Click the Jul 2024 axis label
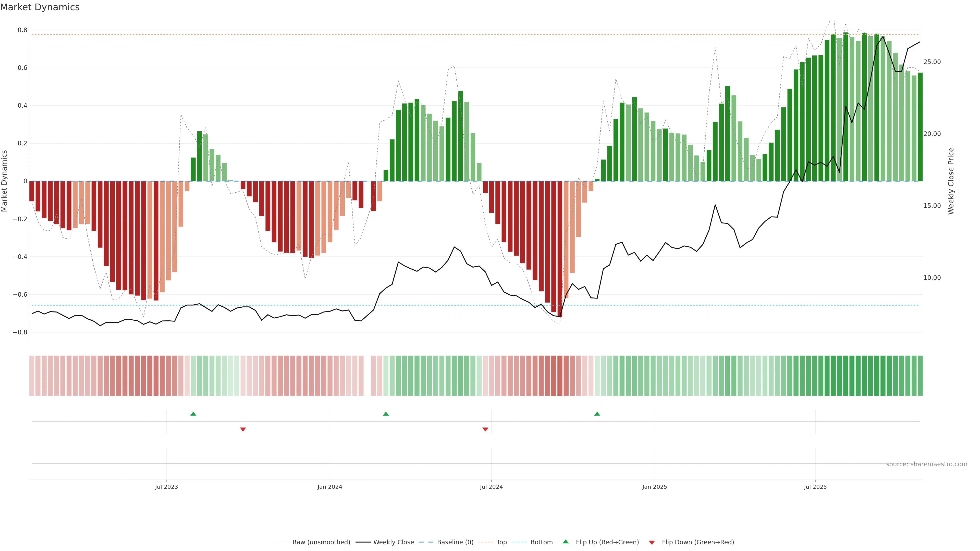The width and height of the screenshot is (980, 551). [x=491, y=487]
